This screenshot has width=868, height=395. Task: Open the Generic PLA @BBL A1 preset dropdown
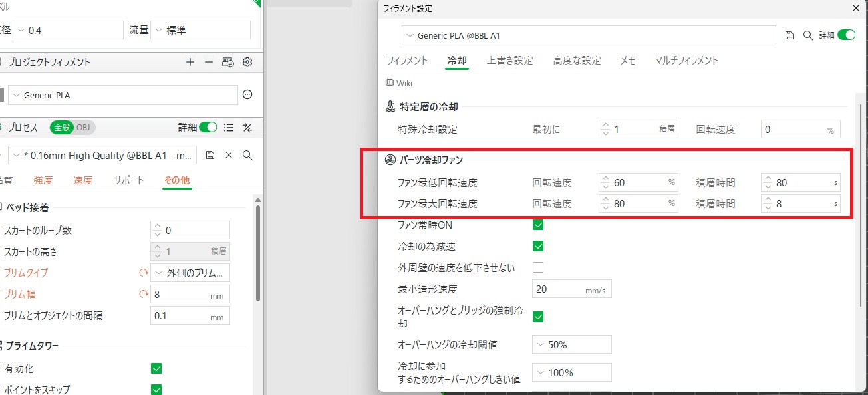[x=589, y=35]
